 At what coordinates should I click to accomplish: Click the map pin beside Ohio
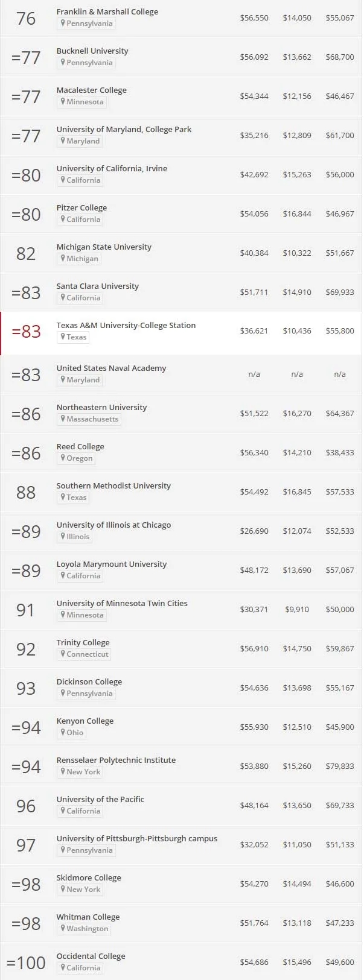[x=63, y=733]
